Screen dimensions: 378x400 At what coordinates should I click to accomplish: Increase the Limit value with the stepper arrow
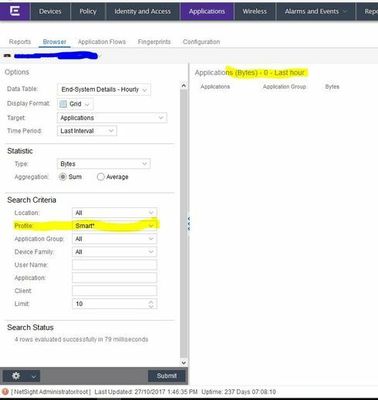click(x=151, y=302)
